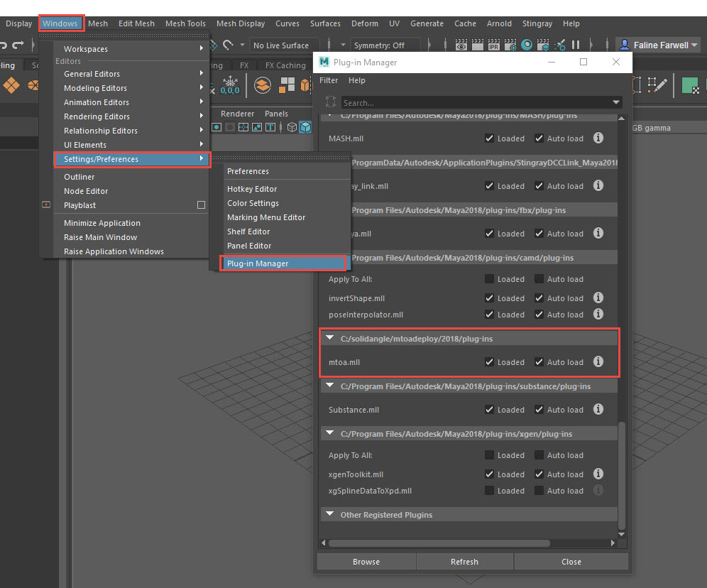The width and height of the screenshot is (707, 588).
Task: Show info for mtoa.mll plugin
Action: tap(598, 361)
